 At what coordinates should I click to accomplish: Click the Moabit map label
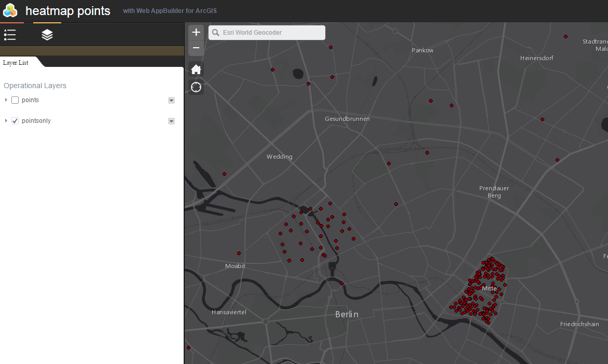(x=235, y=266)
